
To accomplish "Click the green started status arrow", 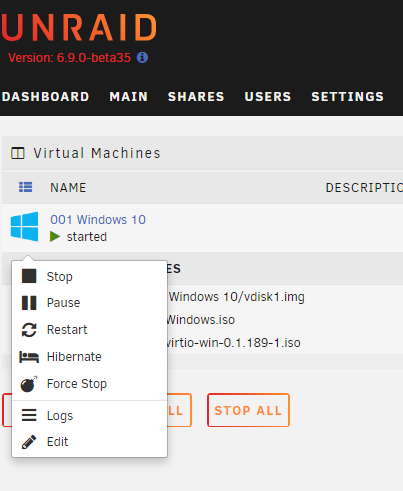I will pos(55,237).
